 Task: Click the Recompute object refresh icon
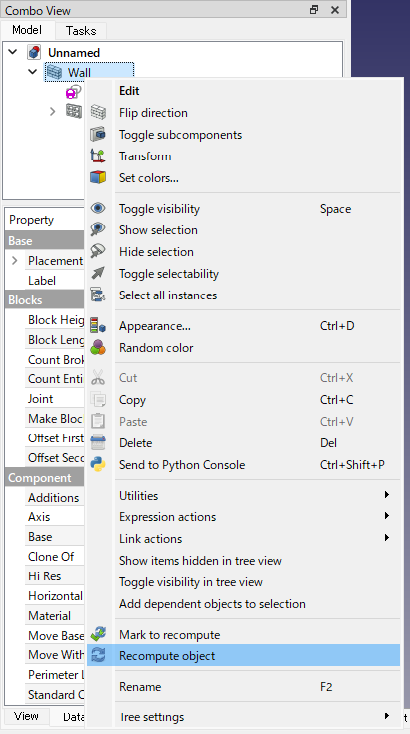(98, 656)
